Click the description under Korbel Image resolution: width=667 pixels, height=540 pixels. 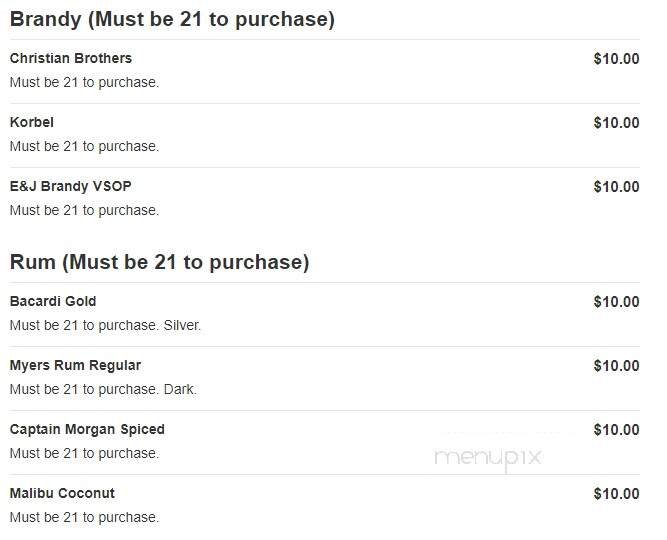coord(84,146)
